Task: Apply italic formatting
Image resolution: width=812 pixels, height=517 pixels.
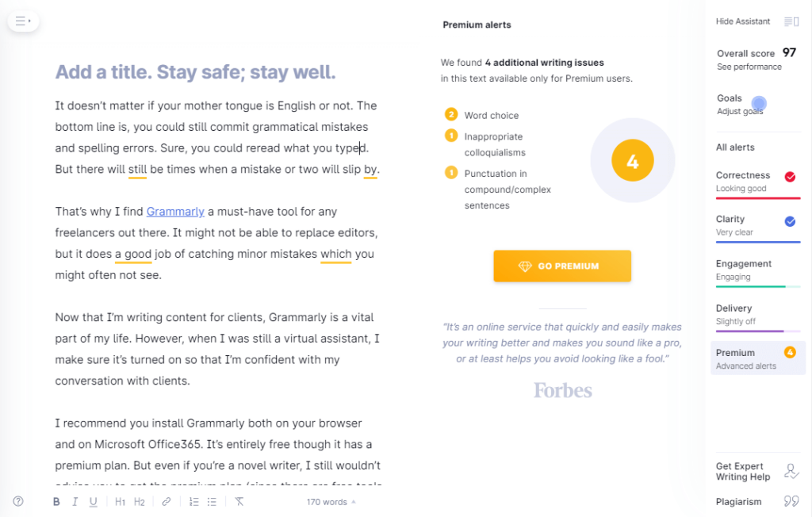Action: (x=75, y=501)
